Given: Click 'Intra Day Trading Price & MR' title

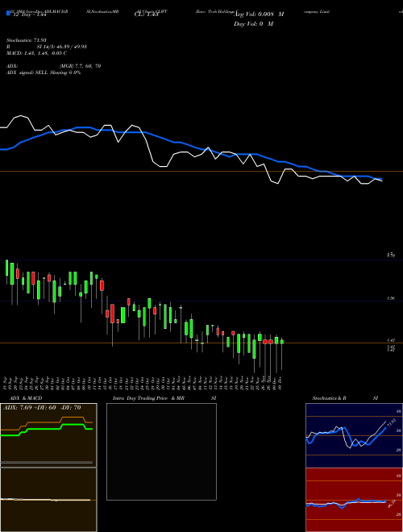Looking at the screenshot, I should pos(148,398).
